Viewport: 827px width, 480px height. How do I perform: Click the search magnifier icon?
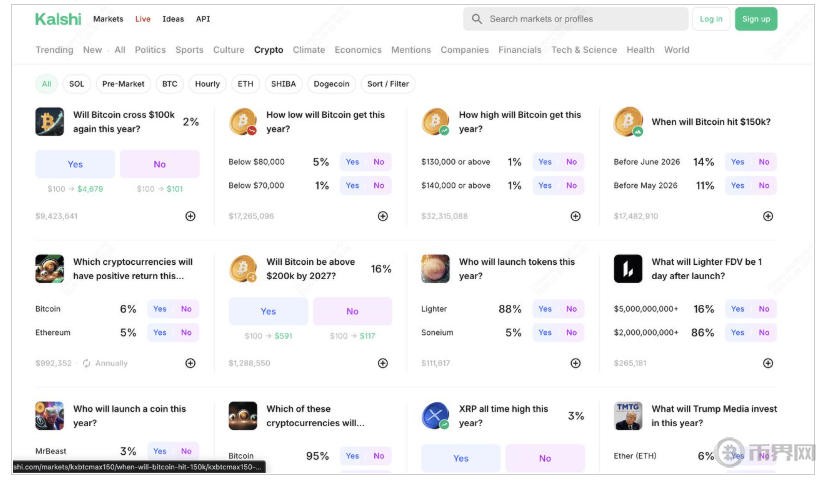pyautogui.click(x=477, y=19)
